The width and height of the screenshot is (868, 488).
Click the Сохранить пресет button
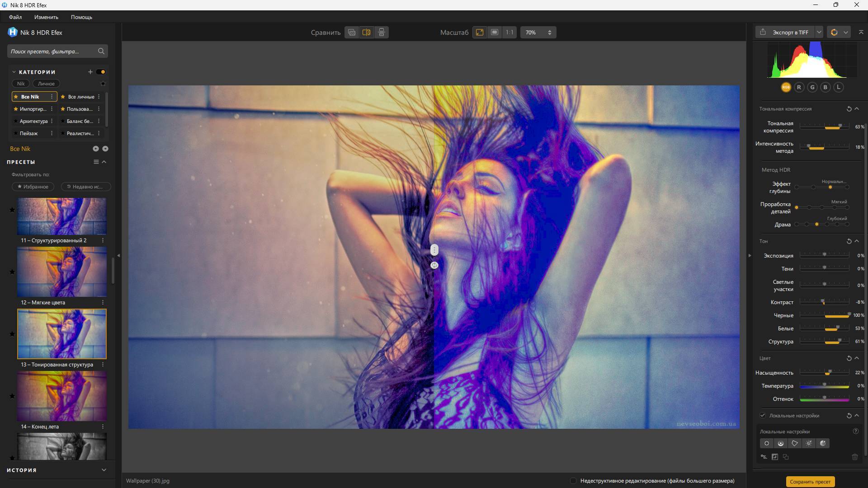(810, 482)
